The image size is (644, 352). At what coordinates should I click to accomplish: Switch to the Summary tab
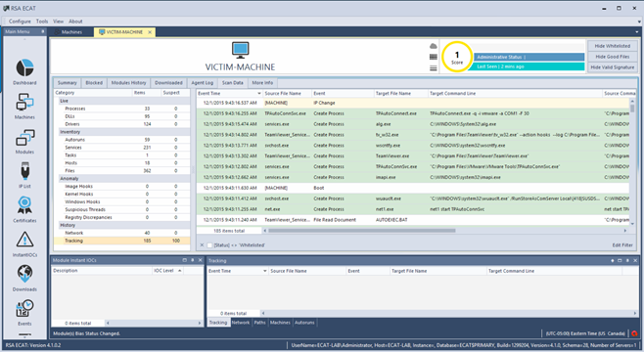68,83
